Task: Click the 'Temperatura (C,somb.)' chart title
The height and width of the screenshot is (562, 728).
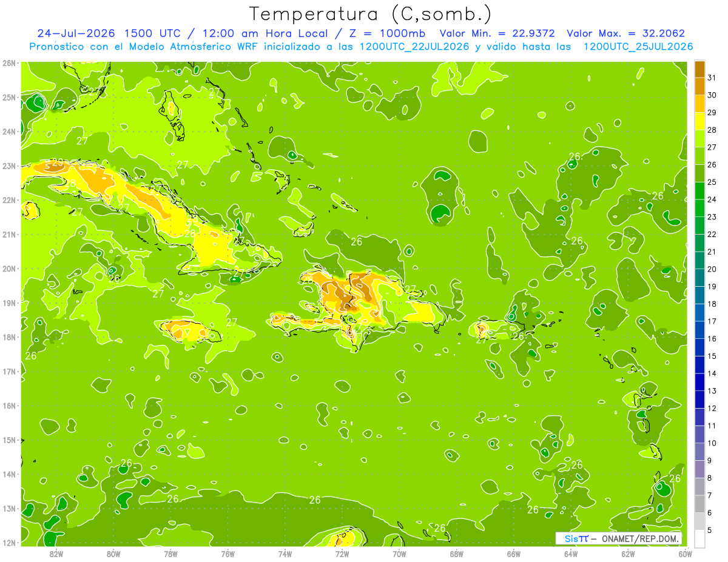Action: coord(371,14)
